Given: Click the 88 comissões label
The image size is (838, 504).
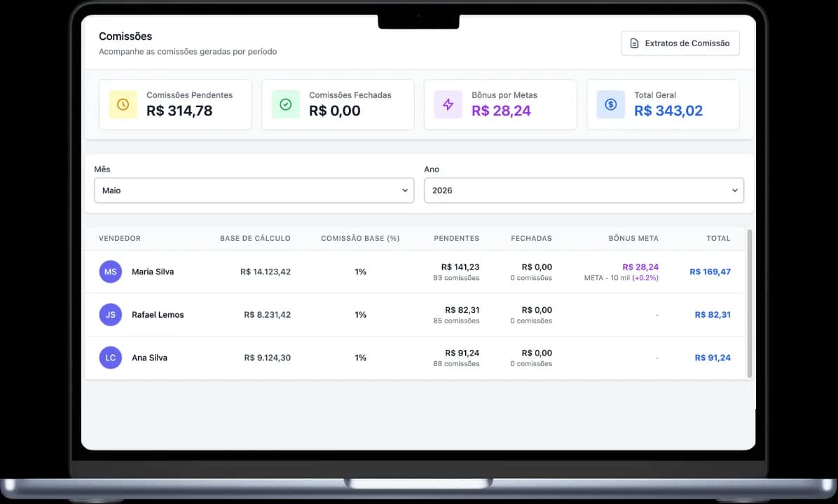Looking at the screenshot, I should [456, 364].
